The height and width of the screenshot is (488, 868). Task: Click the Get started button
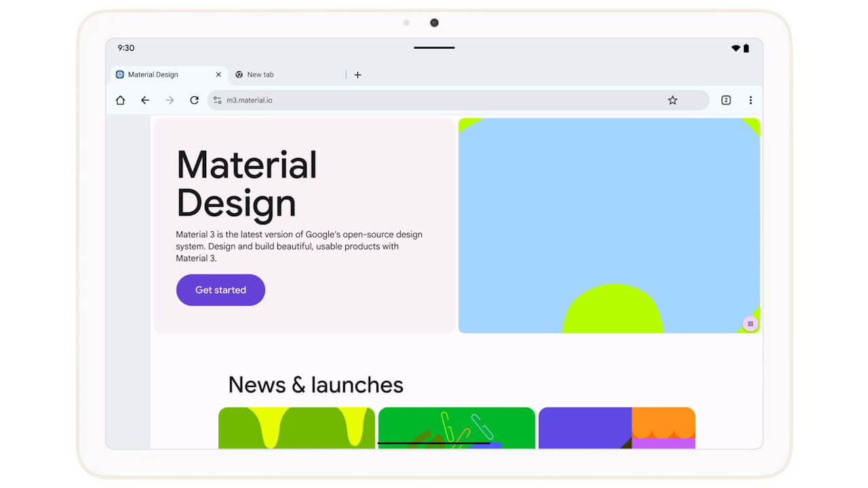[220, 290]
